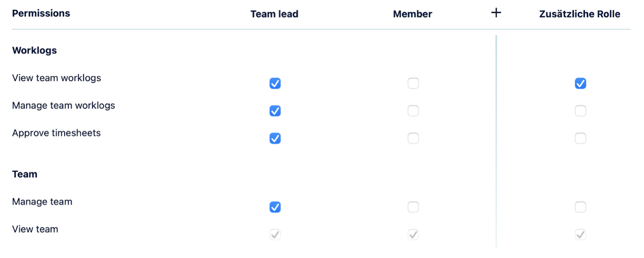Click the Team lead View team checkmark
The width and height of the screenshot is (644, 258).
tap(275, 235)
